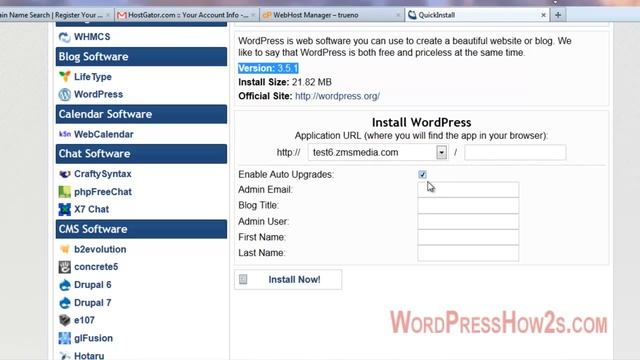
Task: Click the X7 Chat icon
Action: tap(64, 209)
